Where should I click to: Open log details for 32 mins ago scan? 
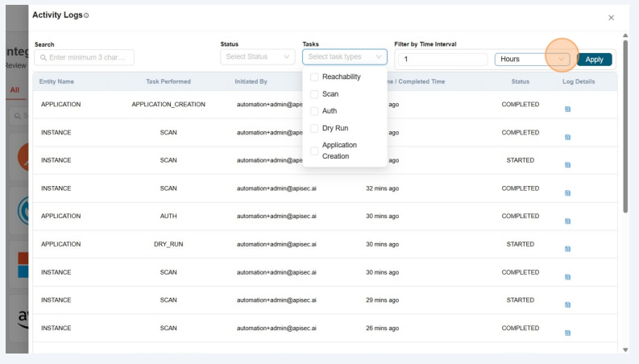[x=567, y=193]
